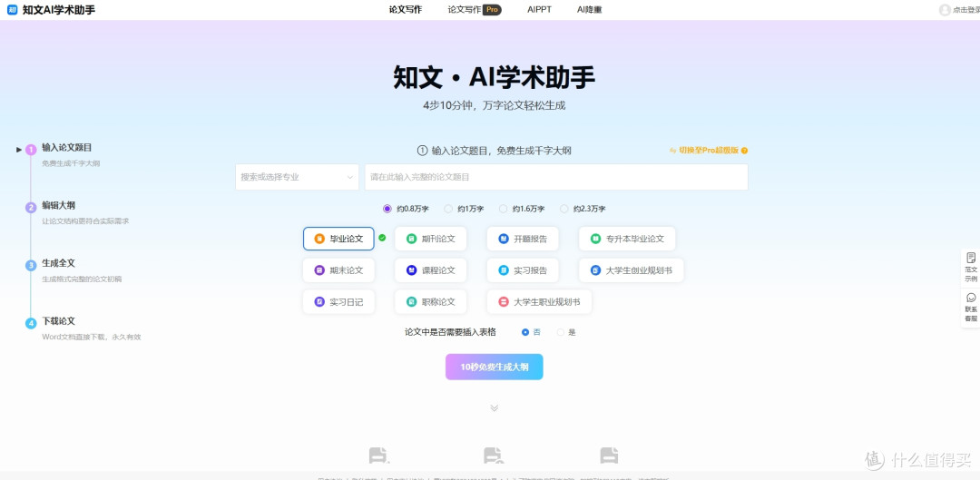The image size is (980, 480).
Task: Click the 下载论文 step title
Action: pyautogui.click(x=59, y=321)
